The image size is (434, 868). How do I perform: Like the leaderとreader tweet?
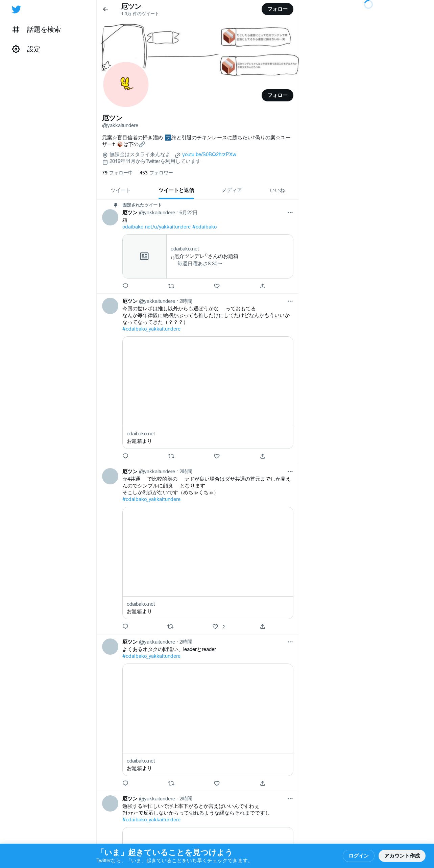point(217,783)
